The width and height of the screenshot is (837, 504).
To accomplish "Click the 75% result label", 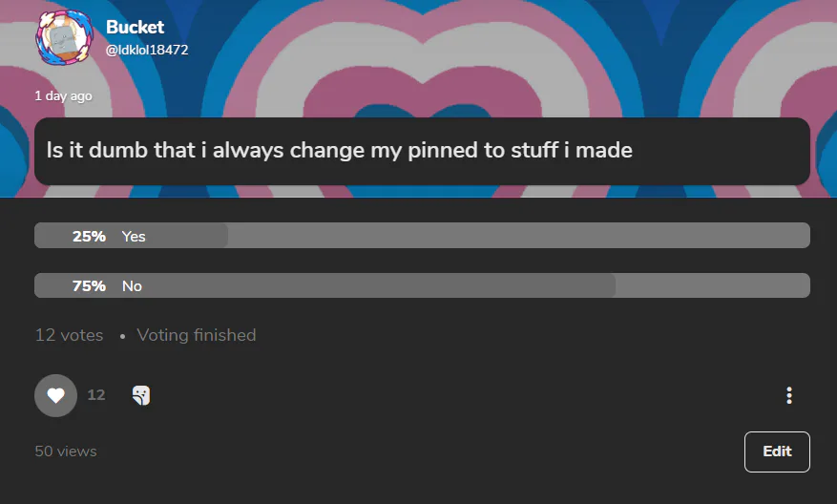I will [x=89, y=286].
